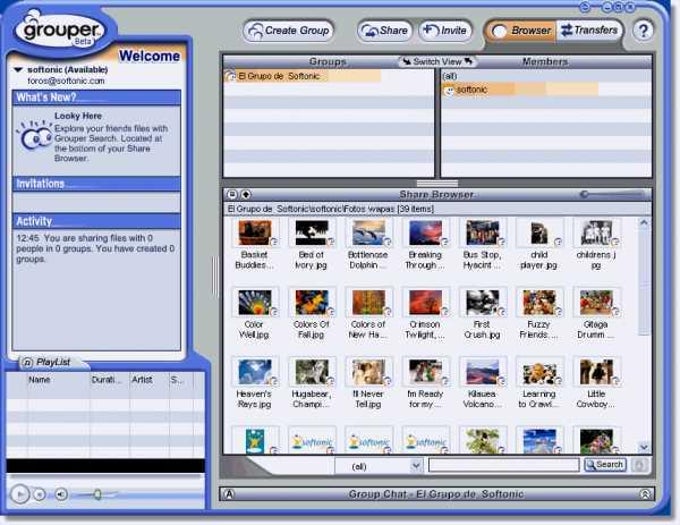The height and width of the screenshot is (525, 680).
Task: Mute audio with the speaker icon
Action: [x=61, y=494]
